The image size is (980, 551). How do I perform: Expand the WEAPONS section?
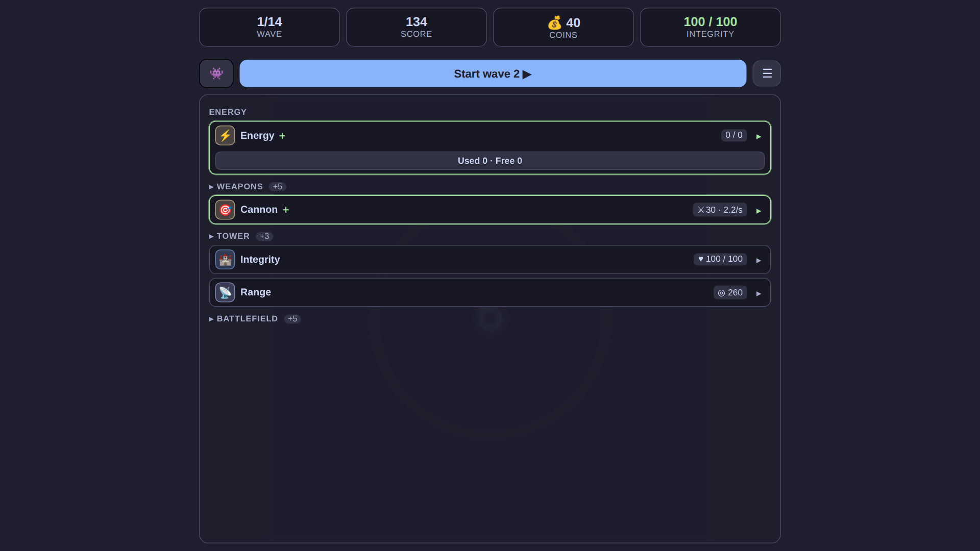(x=236, y=187)
